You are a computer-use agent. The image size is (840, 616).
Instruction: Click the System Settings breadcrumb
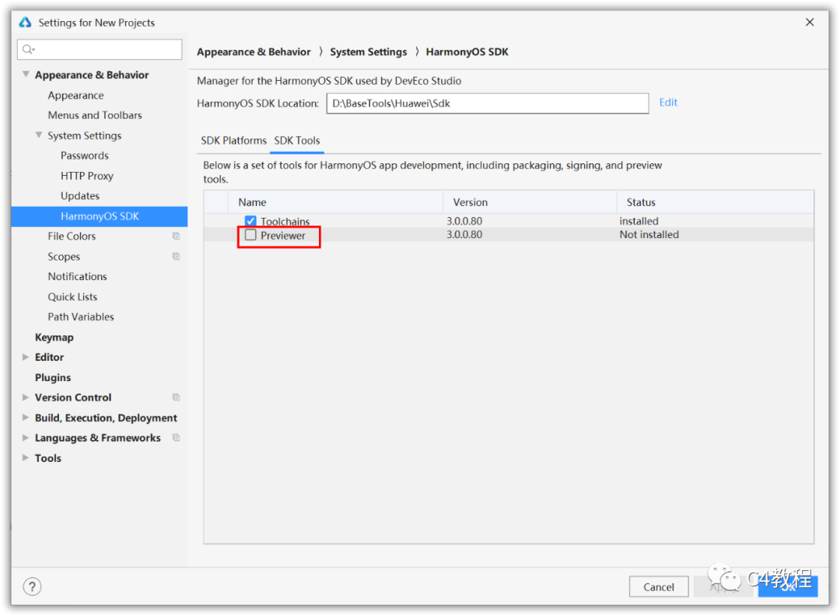coord(368,52)
